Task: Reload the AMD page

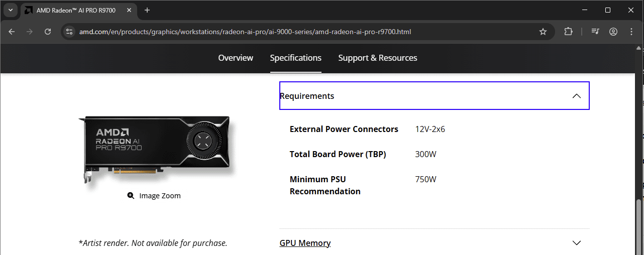Action: 48,32
